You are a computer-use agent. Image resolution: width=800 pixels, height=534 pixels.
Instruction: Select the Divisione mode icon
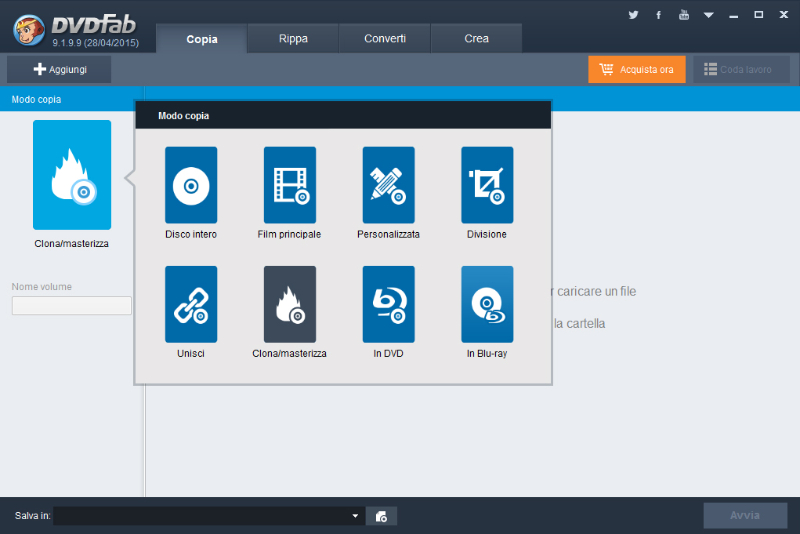coord(487,185)
